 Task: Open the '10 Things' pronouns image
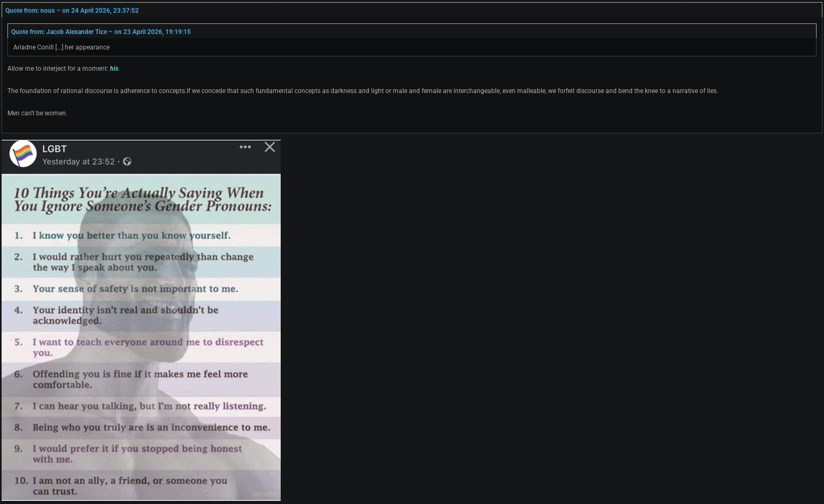pos(141,337)
